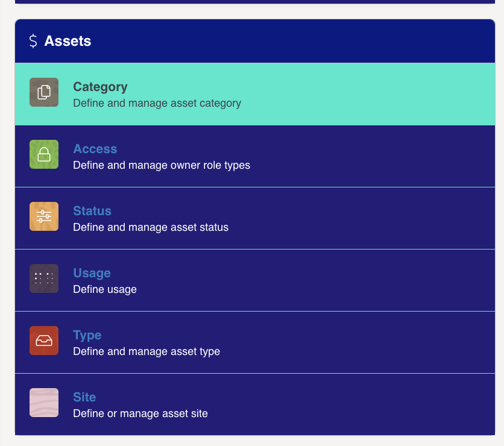The height and width of the screenshot is (446, 504).
Task: Click 'Define usage' description text
Action: click(x=105, y=289)
